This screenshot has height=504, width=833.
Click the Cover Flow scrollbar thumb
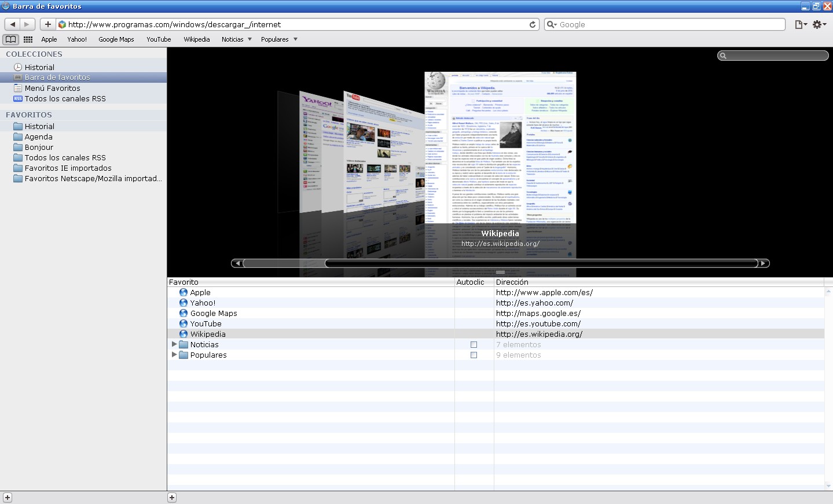pos(541,263)
